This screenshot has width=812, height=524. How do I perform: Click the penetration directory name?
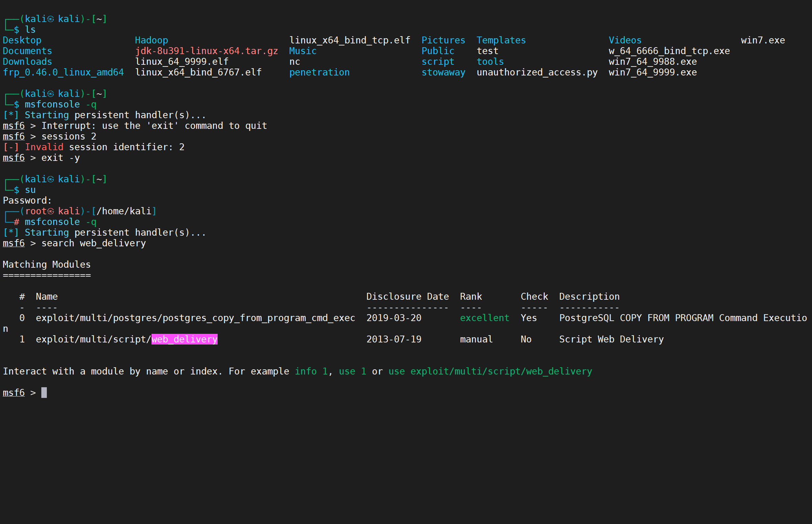(319, 72)
